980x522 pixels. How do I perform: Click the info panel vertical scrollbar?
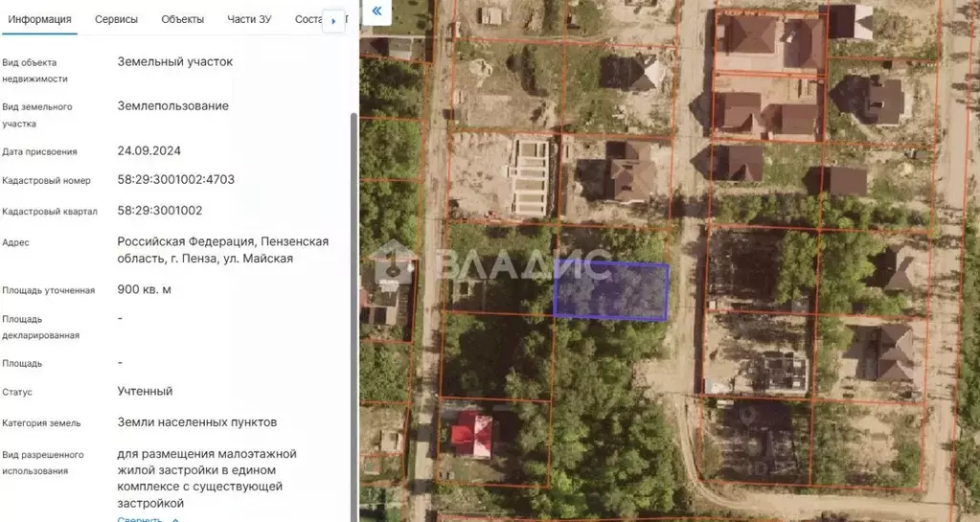click(x=353, y=287)
